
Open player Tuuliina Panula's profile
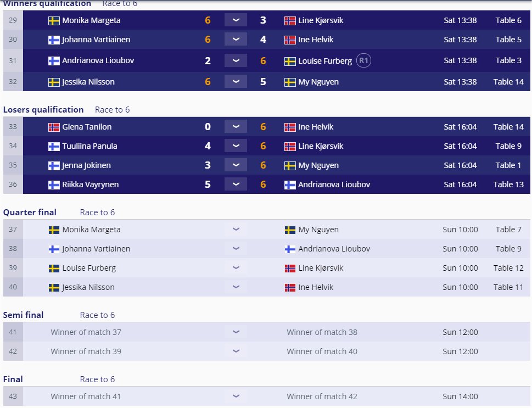[89, 147]
